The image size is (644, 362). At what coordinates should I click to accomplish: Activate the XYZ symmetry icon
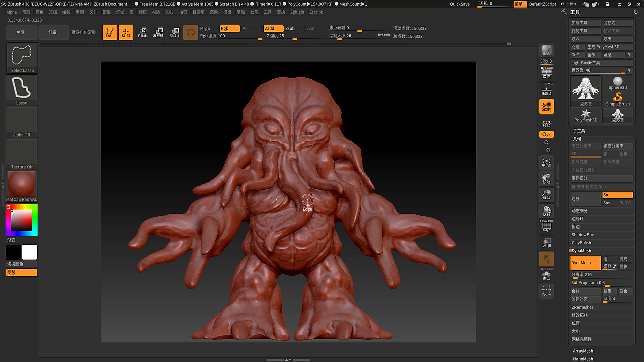[546, 134]
